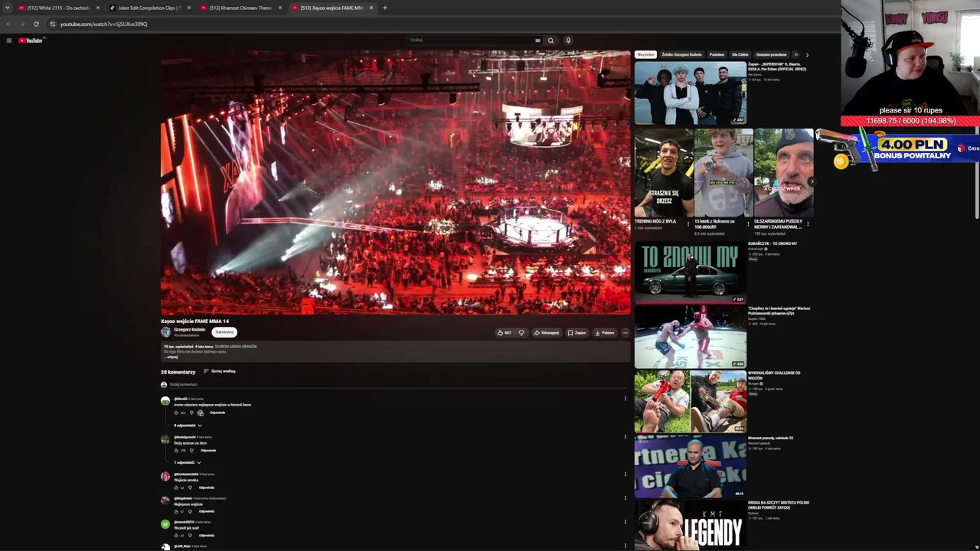Expand video description with '...więcej'
The width and height of the screenshot is (980, 551).
171,357
